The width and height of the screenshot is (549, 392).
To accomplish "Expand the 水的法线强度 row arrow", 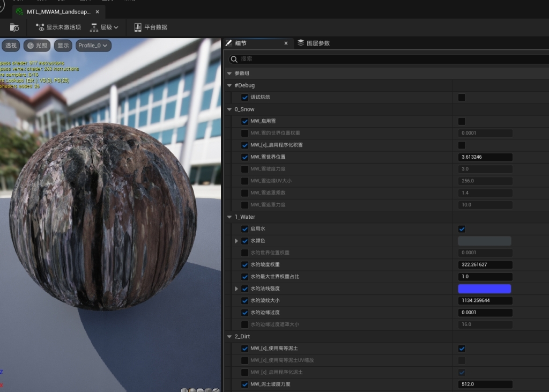I will click(236, 289).
